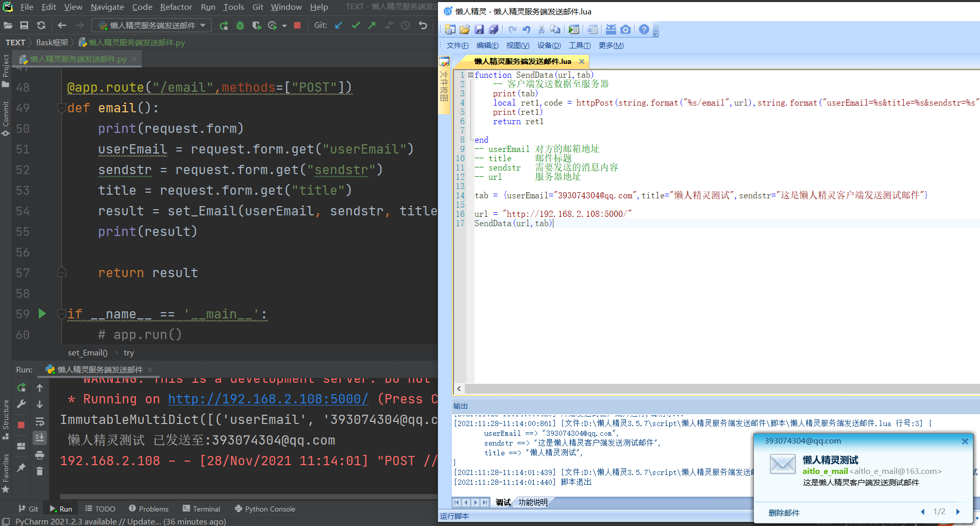Open the Navigate menu in PyCharm
This screenshot has width=980, height=526.
click(x=107, y=7)
